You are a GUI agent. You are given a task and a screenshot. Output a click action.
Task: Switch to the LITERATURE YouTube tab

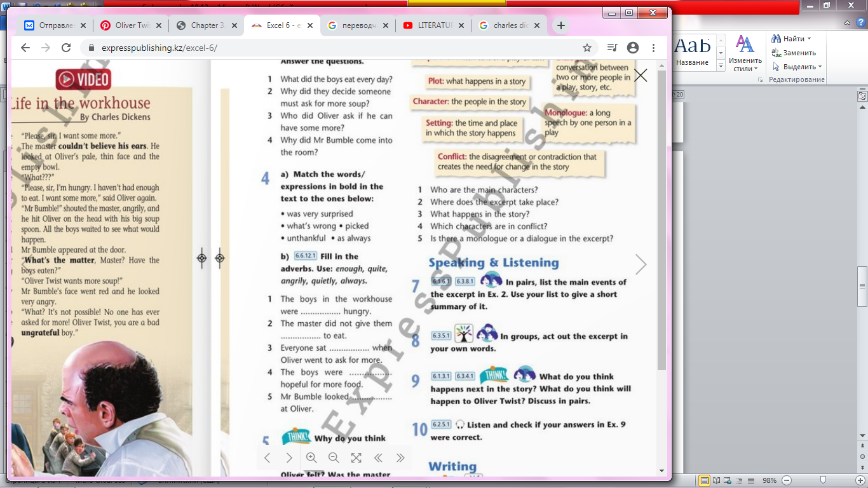[x=433, y=25]
